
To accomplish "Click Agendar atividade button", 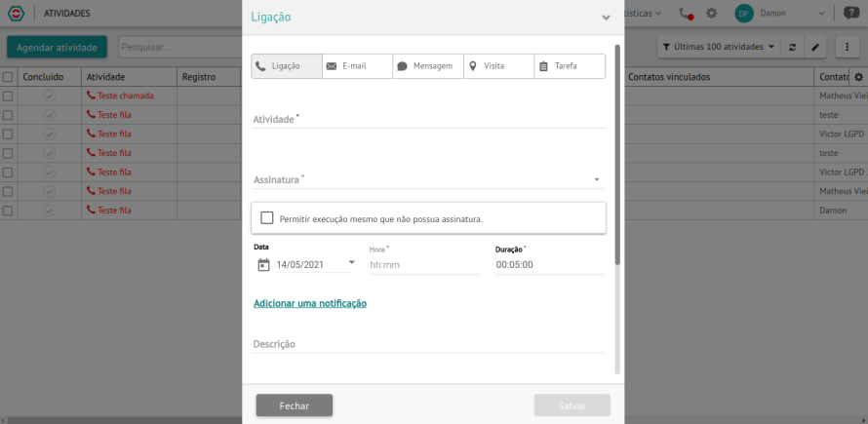I will (x=57, y=47).
